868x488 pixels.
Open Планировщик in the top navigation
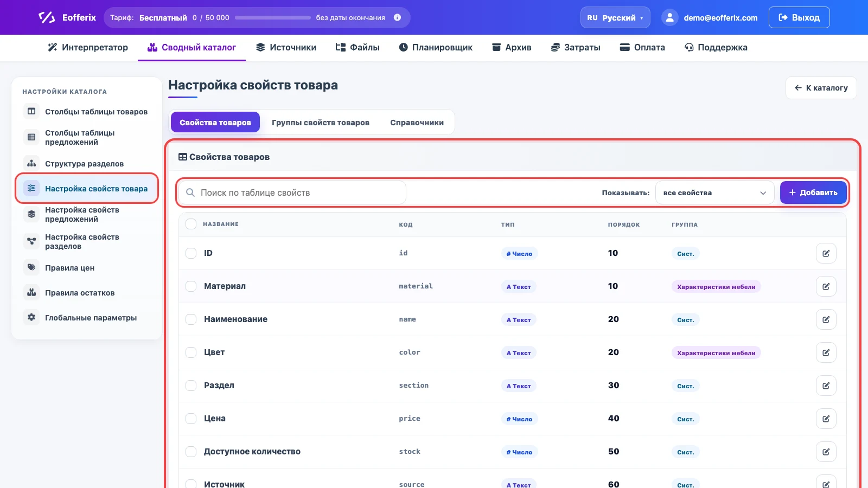pos(436,47)
